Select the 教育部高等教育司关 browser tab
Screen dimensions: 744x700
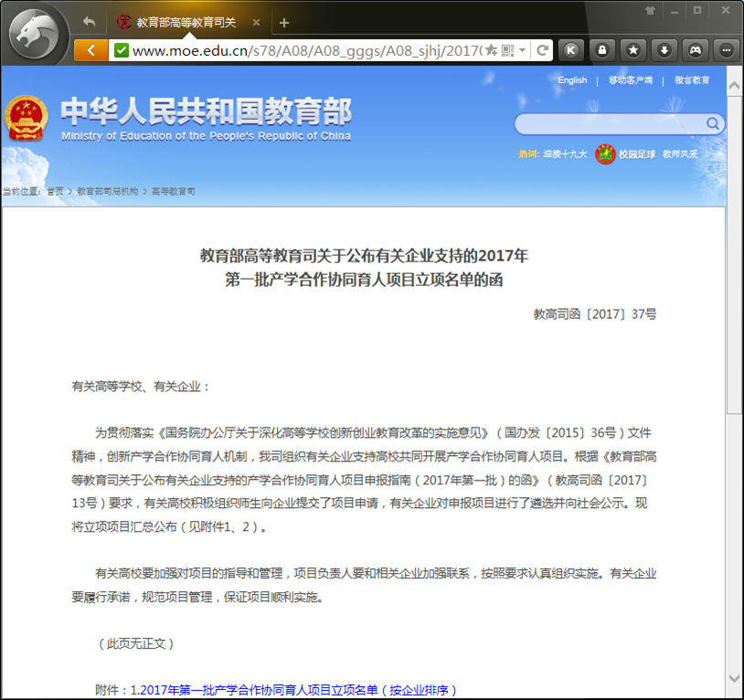point(188,22)
